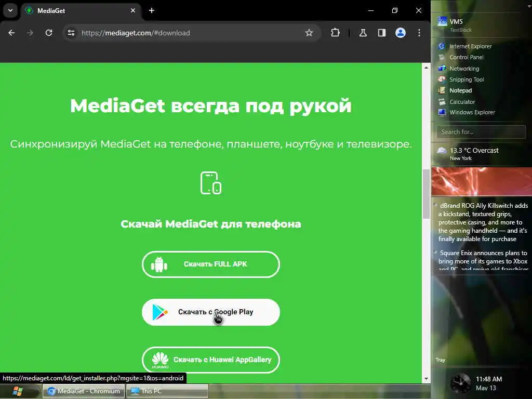Close the MediaGet tab
532x399 pixels.
tap(133, 10)
